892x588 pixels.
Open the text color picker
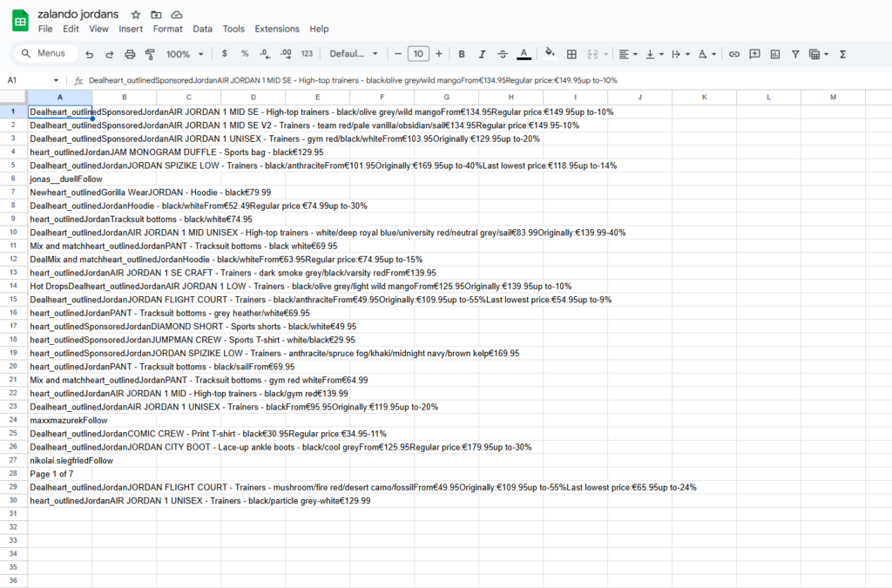click(524, 53)
